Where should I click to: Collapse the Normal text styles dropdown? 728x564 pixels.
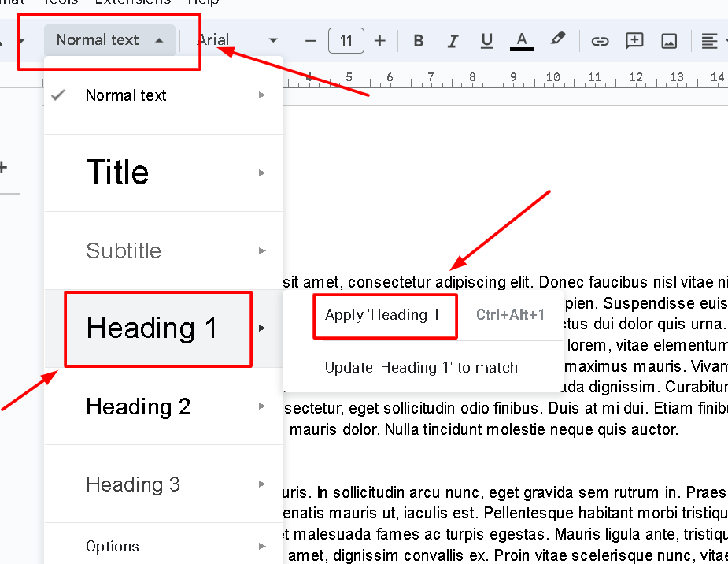click(109, 40)
